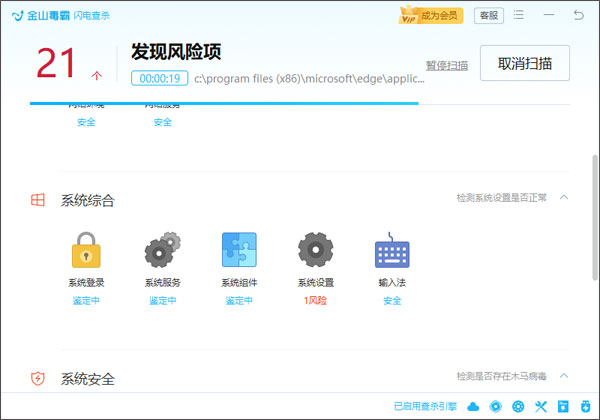Click the swirl engine icon in footer
This screenshot has height=420, width=600.
point(496,406)
